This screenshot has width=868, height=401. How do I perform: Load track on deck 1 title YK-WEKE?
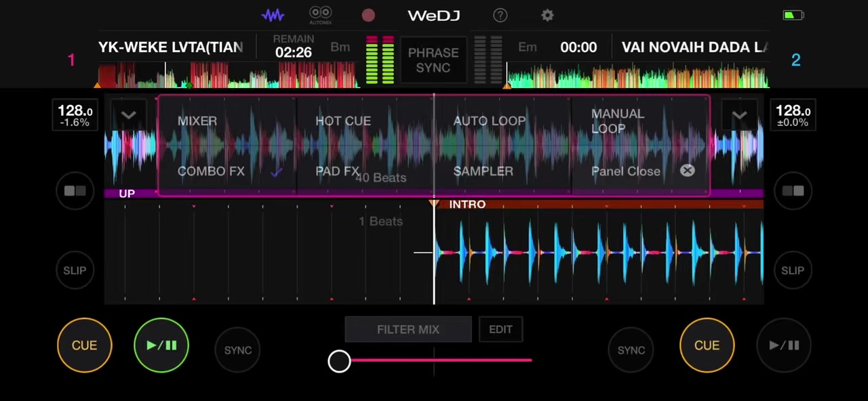pyautogui.click(x=170, y=47)
